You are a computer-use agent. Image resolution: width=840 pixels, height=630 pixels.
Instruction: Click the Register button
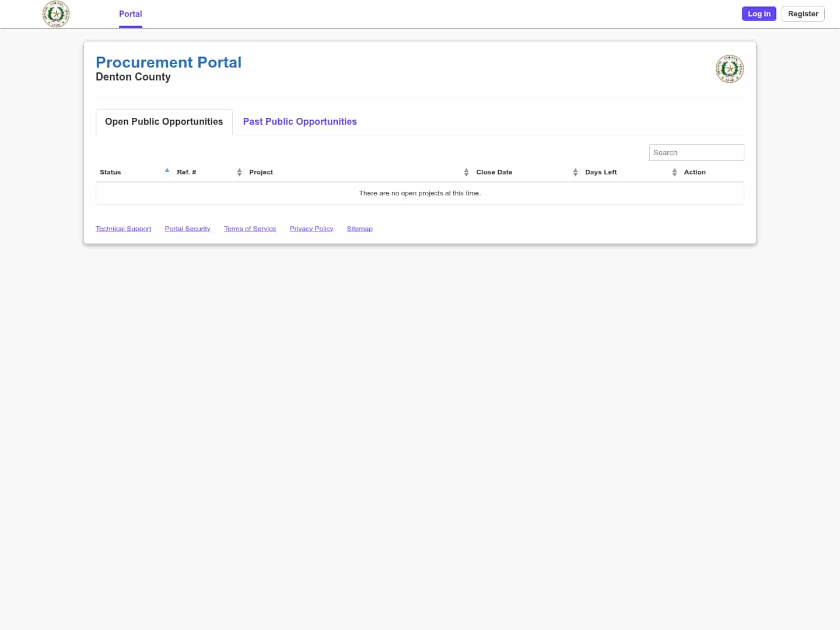(803, 14)
